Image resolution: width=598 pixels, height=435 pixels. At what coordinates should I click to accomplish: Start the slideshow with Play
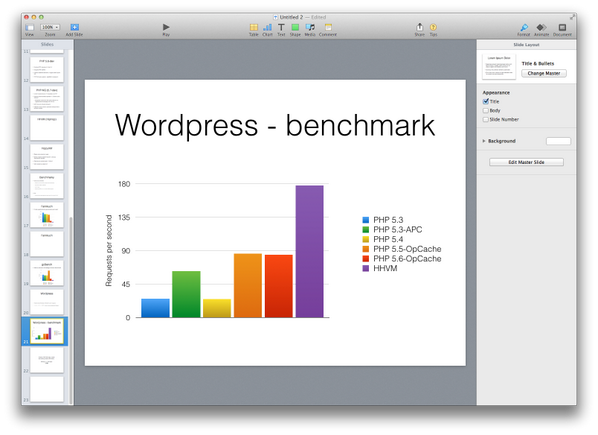(166, 27)
